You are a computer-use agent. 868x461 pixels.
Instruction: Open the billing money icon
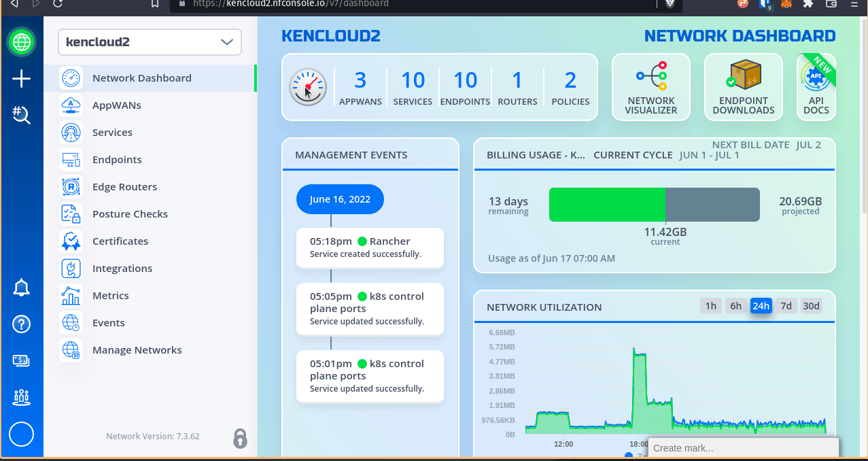(x=22, y=360)
